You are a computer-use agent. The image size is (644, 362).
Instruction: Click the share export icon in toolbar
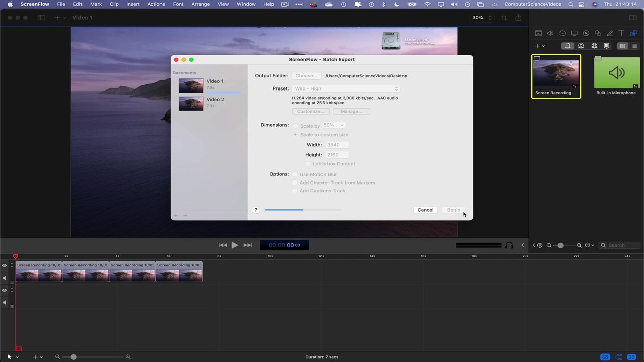point(518,18)
